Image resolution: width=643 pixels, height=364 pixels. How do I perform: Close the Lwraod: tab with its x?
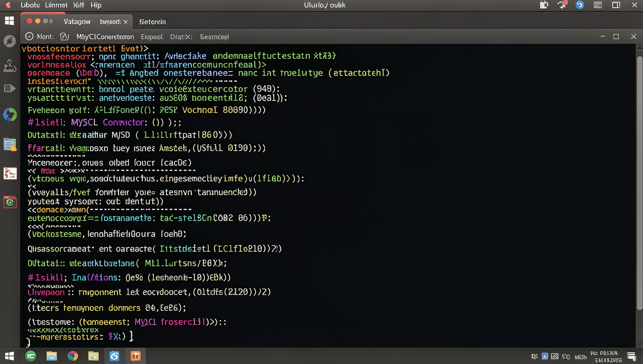point(125,22)
